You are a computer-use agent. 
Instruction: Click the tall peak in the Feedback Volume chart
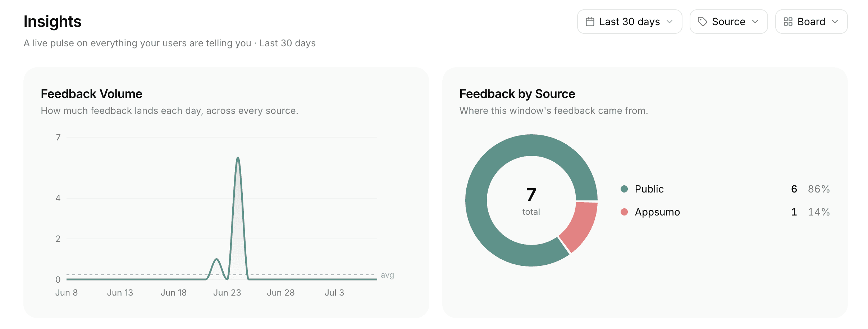tap(238, 158)
